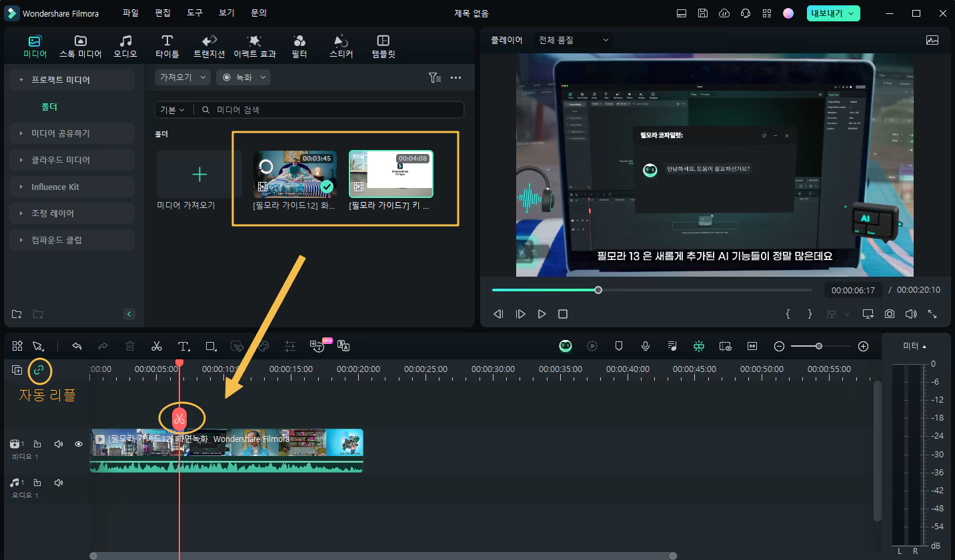
Task: Mute video track 1 speaker
Action: [x=59, y=444]
